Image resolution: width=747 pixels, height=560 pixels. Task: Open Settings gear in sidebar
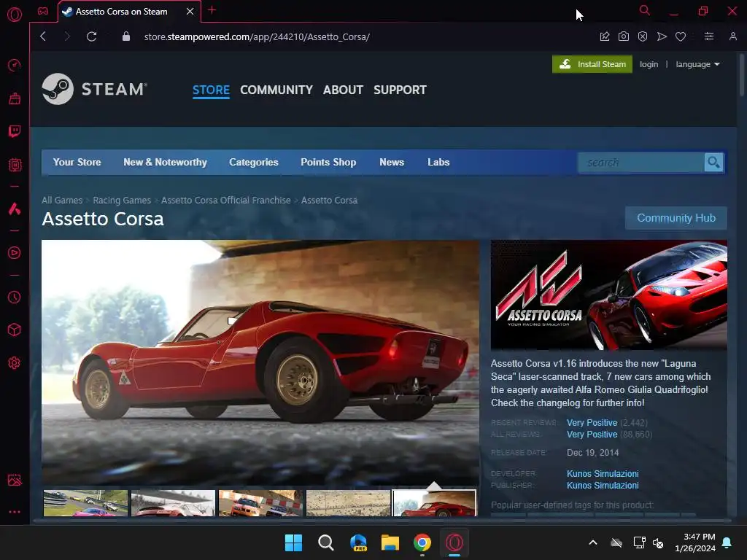pos(15,363)
